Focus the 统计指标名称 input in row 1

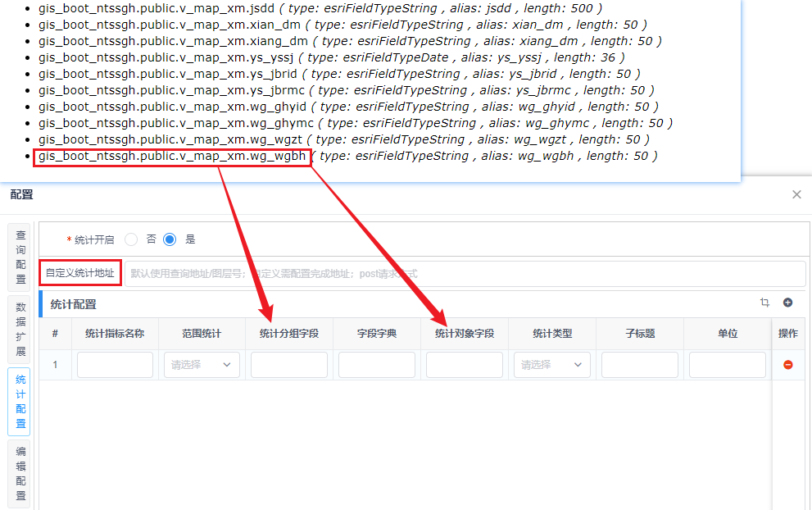pos(115,365)
